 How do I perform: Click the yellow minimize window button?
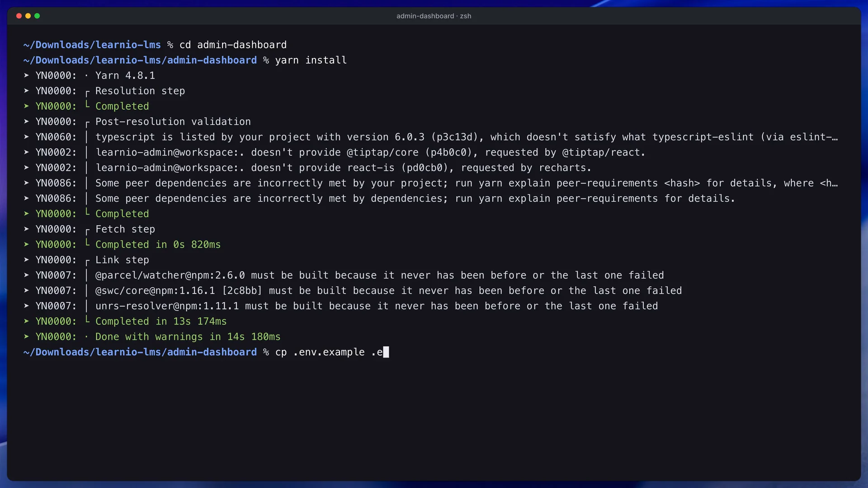pos(28,16)
